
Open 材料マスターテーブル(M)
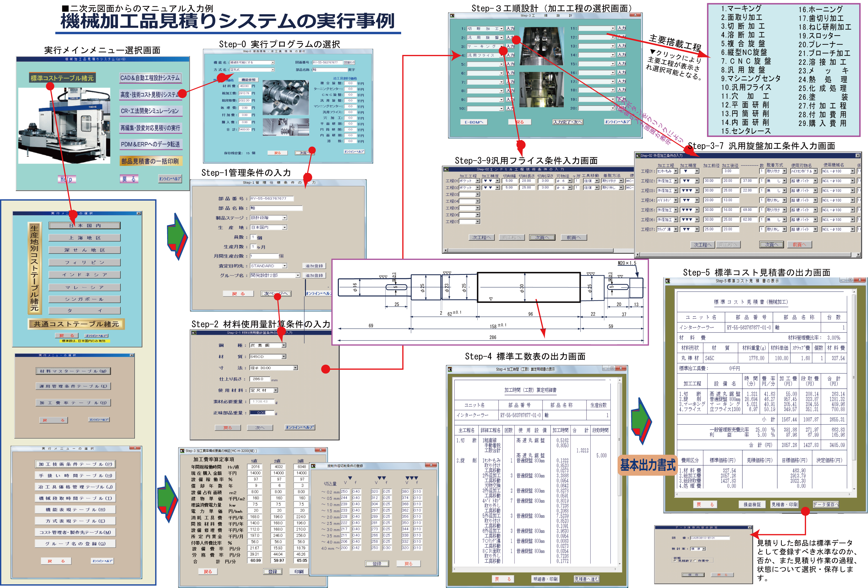pyautogui.click(x=73, y=371)
